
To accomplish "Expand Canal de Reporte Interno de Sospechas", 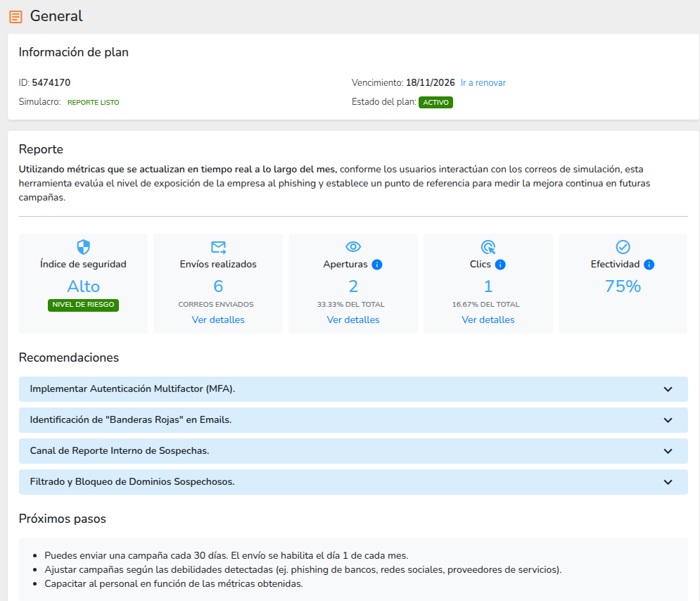I will pos(668,451).
